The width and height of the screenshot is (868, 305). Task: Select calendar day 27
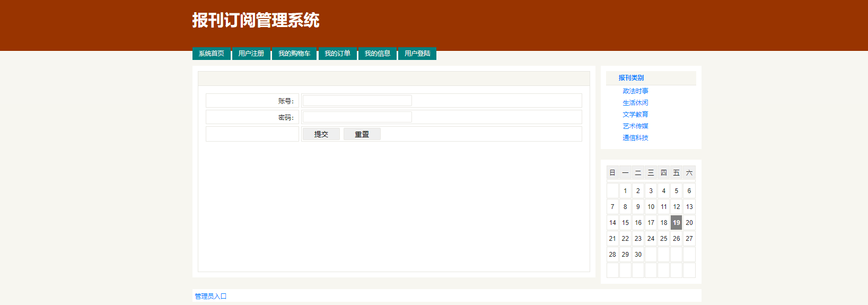tap(689, 239)
